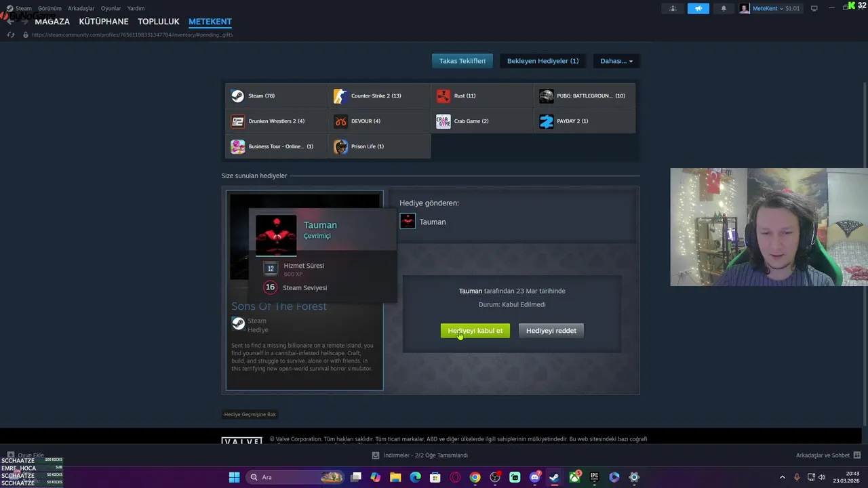
Task: Go to the TOPLULUK tab
Action: (x=158, y=22)
